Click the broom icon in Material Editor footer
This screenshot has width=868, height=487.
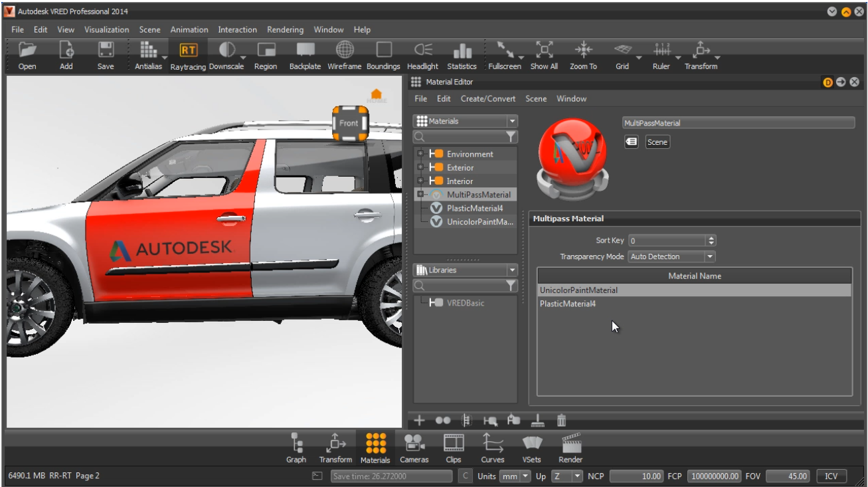click(x=538, y=421)
